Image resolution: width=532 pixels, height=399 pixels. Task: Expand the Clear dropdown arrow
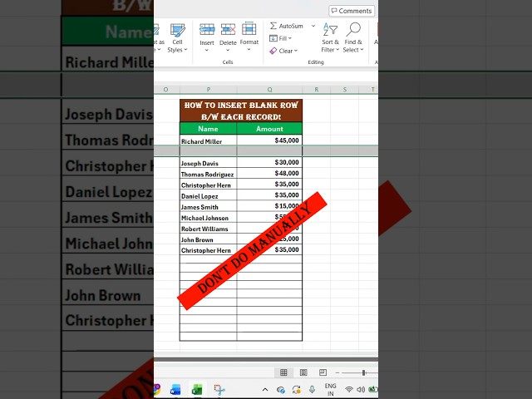296,51
